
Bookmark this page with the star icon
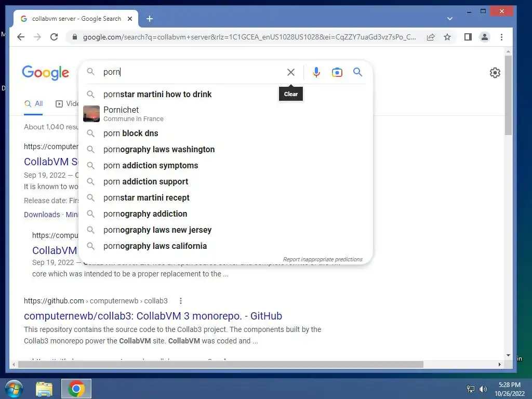click(447, 37)
